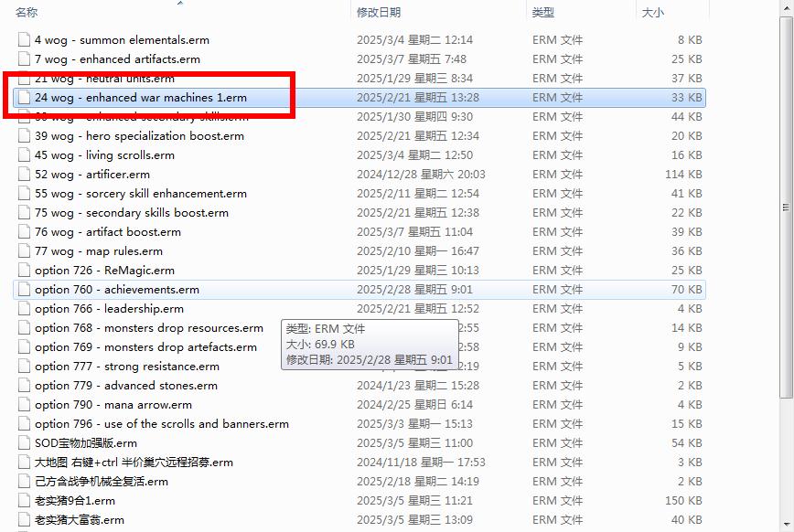
Task: Click the date '2024/11/18 星期一 17:53'
Action: click(x=421, y=463)
